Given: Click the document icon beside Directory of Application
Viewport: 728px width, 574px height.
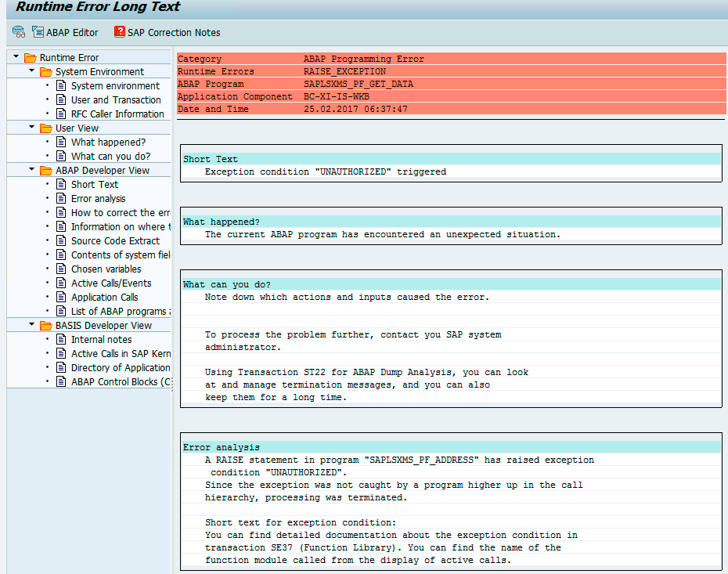Looking at the screenshot, I should coord(61,367).
